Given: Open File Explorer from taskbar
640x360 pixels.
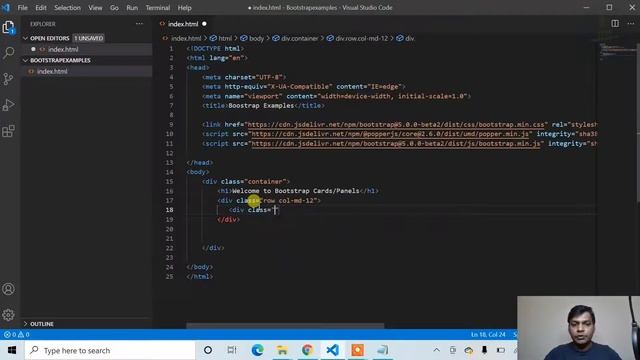Looking at the screenshot, I should 282,350.
